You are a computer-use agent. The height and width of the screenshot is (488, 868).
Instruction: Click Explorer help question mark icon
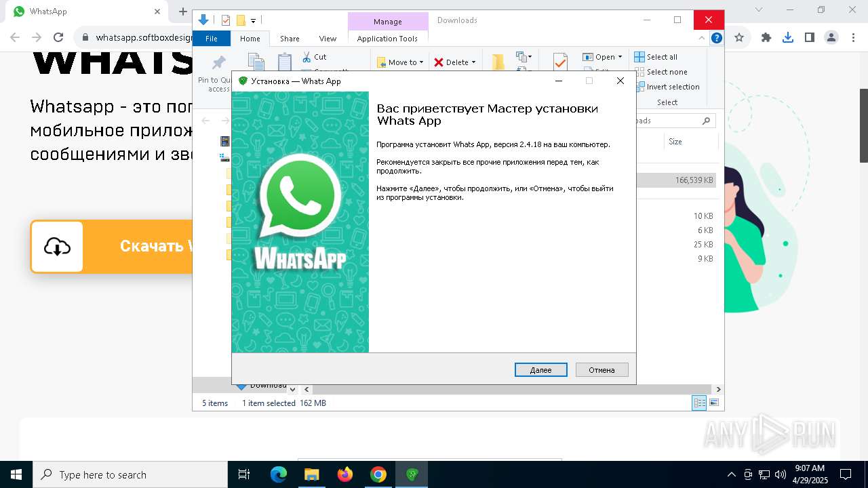[x=716, y=39]
